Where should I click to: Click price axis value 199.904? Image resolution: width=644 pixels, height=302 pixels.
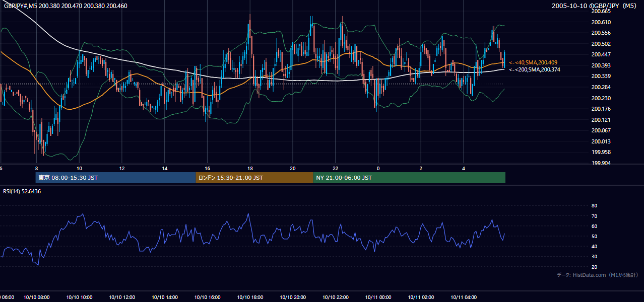601,163
